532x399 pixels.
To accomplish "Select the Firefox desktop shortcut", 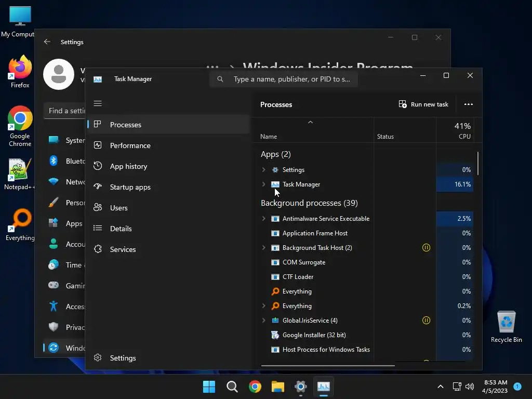I will point(20,72).
